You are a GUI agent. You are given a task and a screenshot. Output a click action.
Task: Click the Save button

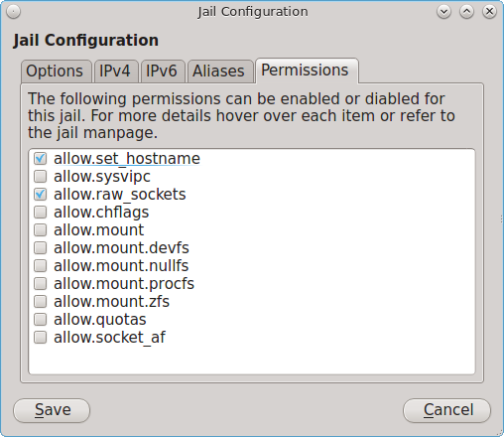pyautogui.click(x=52, y=410)
